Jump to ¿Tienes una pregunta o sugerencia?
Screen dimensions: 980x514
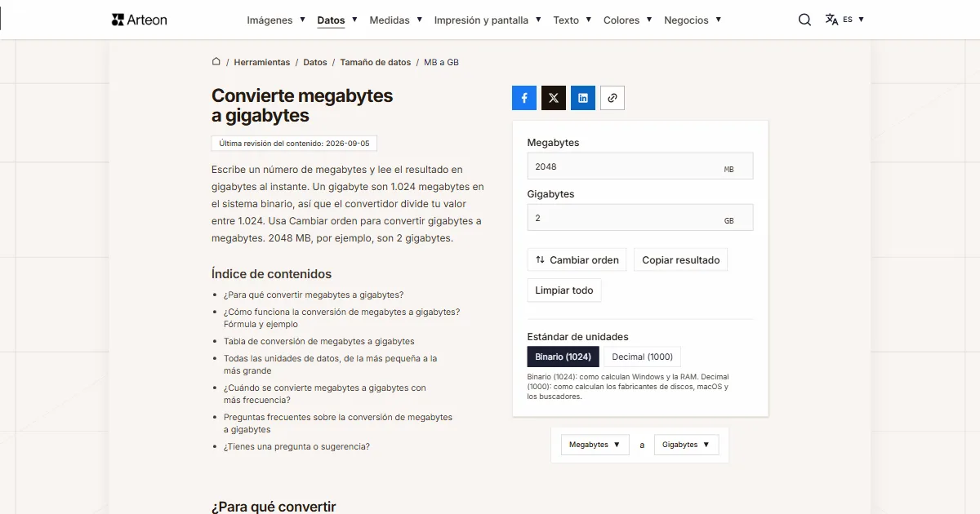click(x=296, y=446)
